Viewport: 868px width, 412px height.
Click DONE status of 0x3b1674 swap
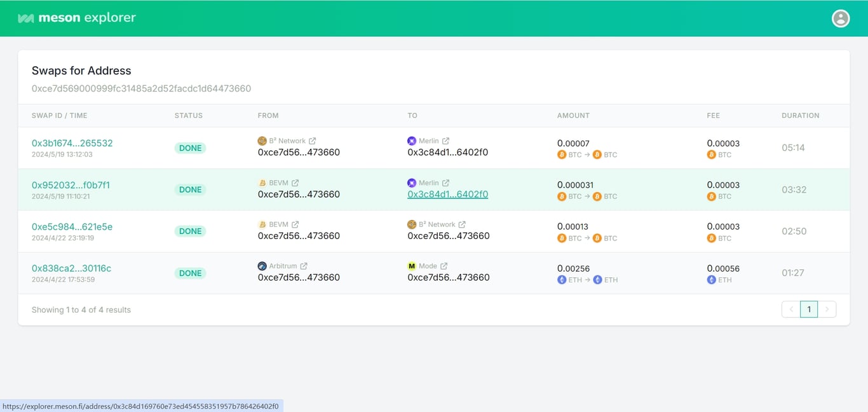tap(190, 148)
